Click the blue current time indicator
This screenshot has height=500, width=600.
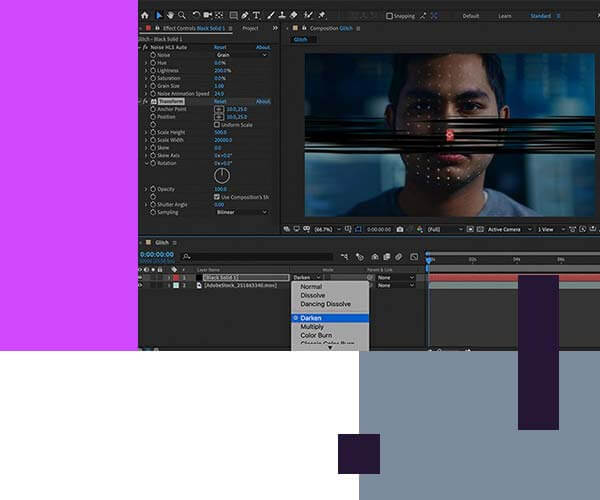(x=429, y=259)
